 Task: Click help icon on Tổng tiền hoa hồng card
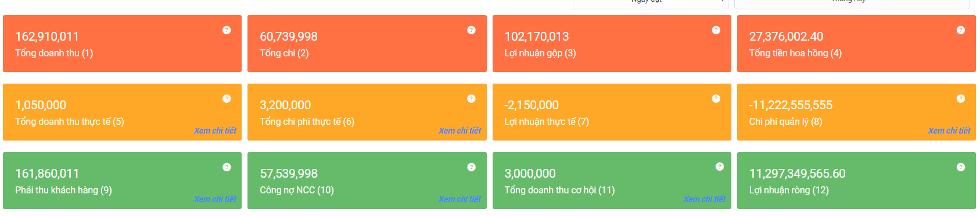[960, 30]
